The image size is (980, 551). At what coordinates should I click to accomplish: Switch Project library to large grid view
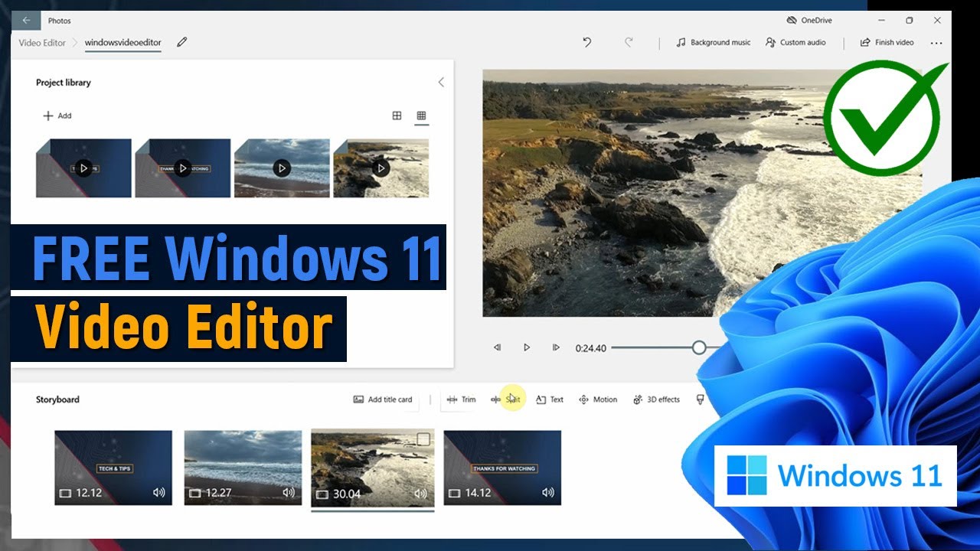[x=397, y=115]
